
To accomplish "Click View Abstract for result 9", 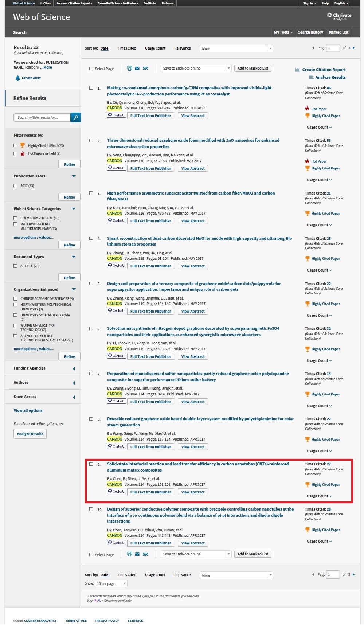I will [193, 492].
